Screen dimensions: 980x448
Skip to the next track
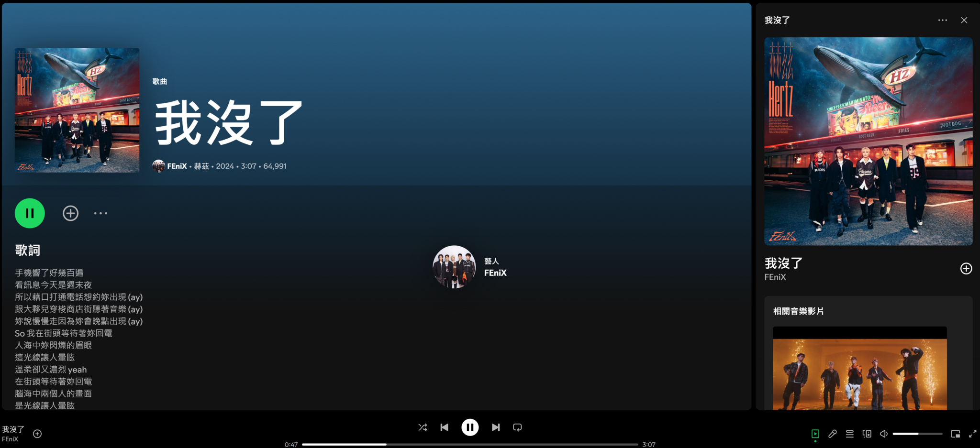coord(496,427)
